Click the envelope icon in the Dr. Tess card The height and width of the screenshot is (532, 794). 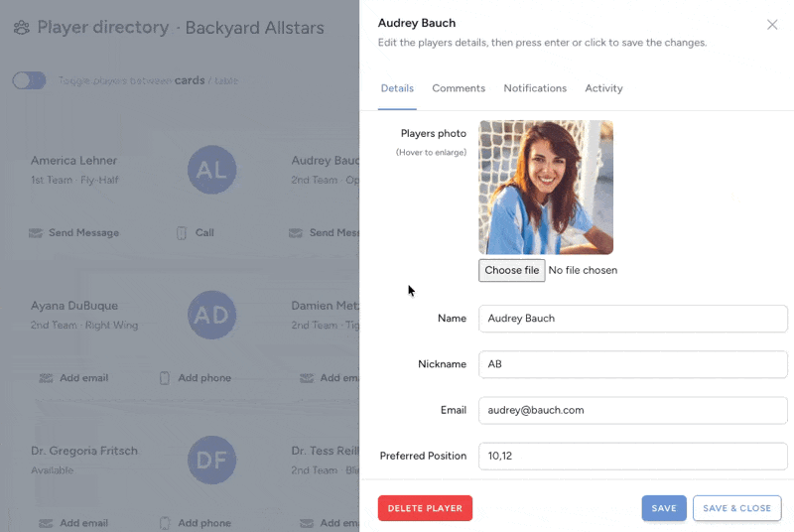tap(307, 523)
